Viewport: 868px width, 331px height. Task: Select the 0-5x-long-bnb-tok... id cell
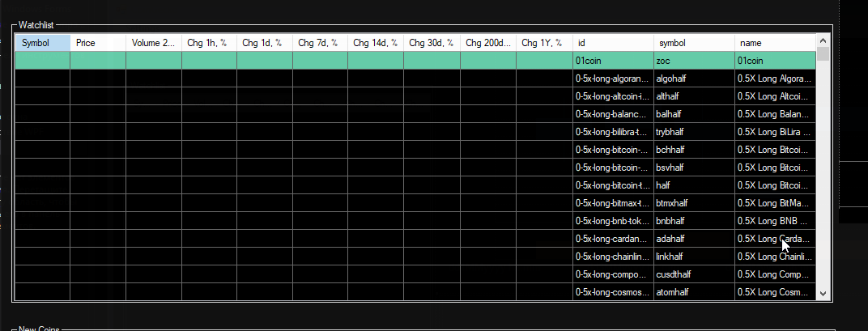click(614, 221)
